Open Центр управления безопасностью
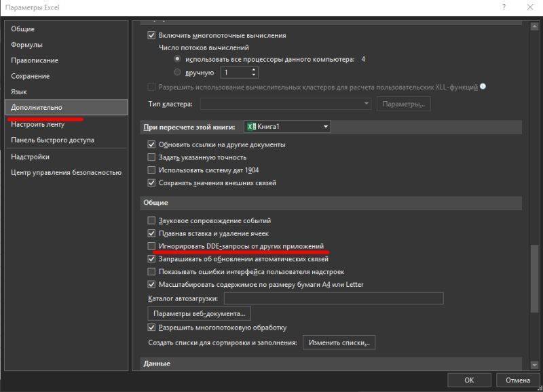543x392 pixels. click(x=66, y=173)
